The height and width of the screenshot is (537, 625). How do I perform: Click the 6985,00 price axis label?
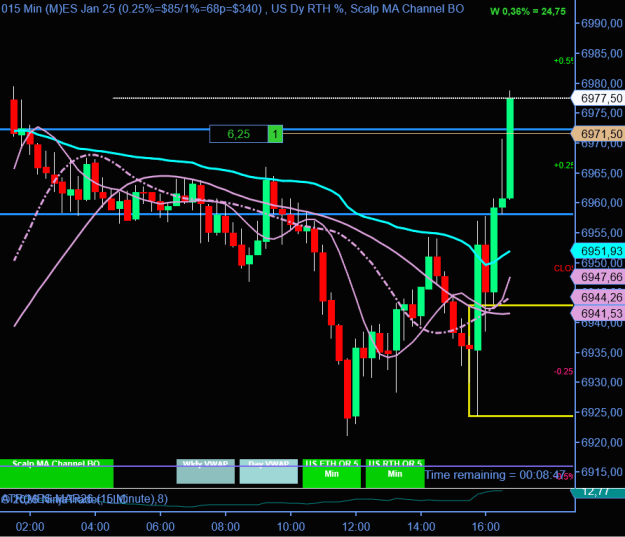601,53
